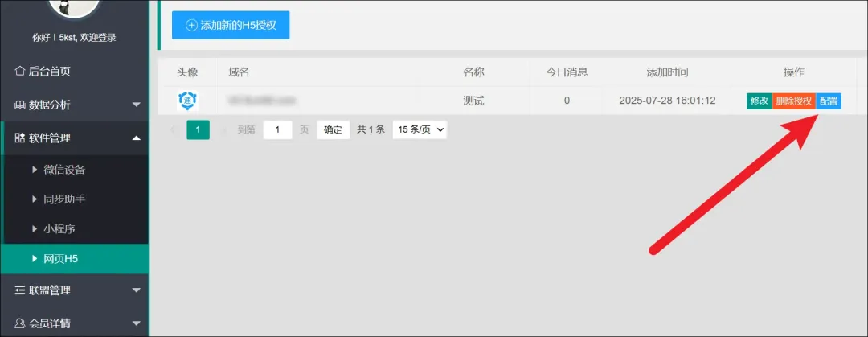Viewport: 868px width, 337px height.
Task: Click the user icon beside 会员详情
Action: point(19,323)
